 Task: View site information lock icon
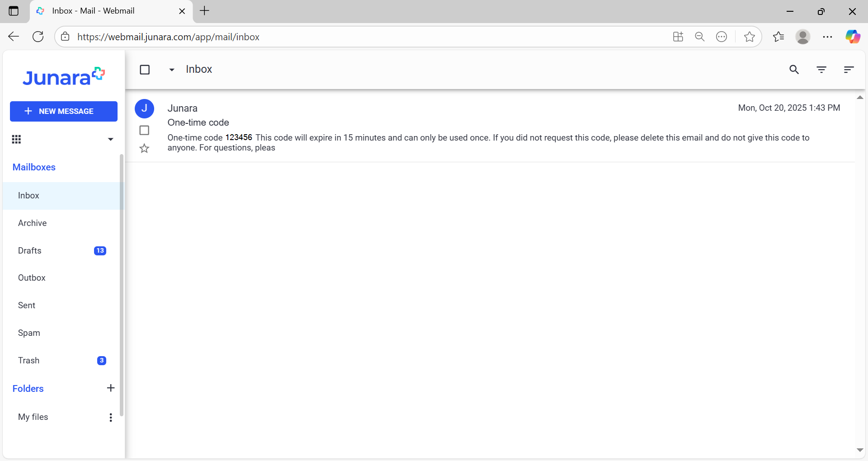(66, 37)
